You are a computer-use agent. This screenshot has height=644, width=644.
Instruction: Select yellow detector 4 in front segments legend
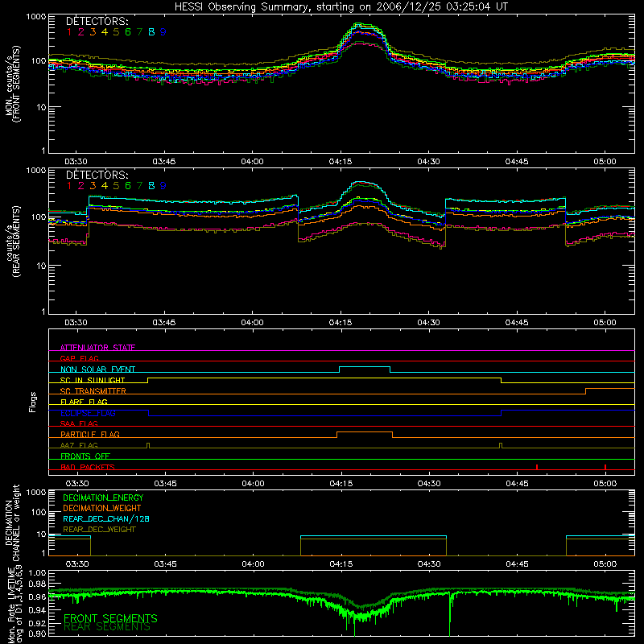click(x=105, y=32)
